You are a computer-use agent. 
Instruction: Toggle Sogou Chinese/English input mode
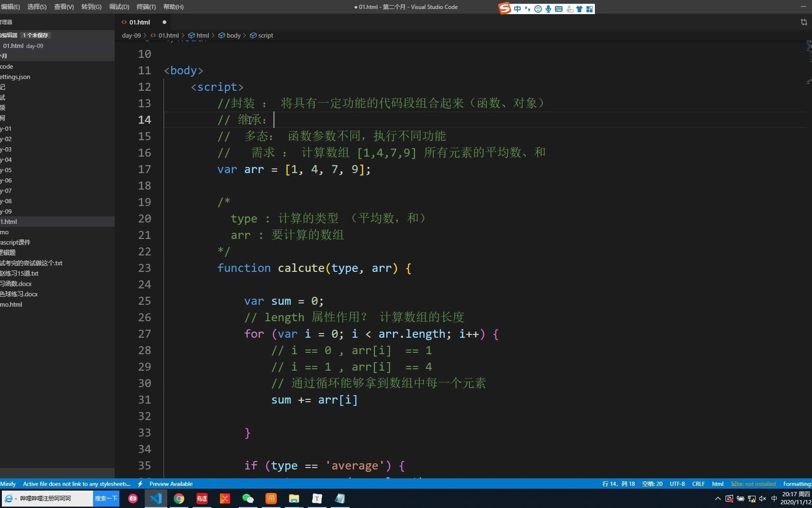pos(517,9)
